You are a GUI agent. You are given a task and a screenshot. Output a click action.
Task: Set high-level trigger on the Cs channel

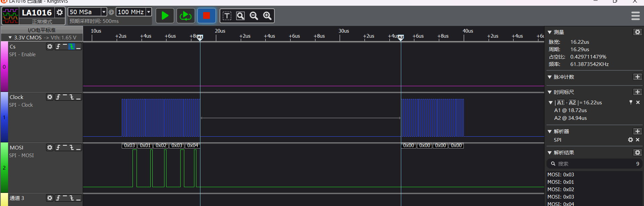(x=65, y=46)
